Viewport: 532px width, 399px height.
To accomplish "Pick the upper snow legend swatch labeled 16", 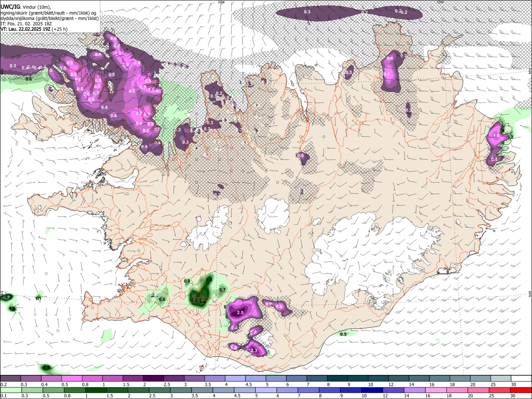I will click(440, 379).
